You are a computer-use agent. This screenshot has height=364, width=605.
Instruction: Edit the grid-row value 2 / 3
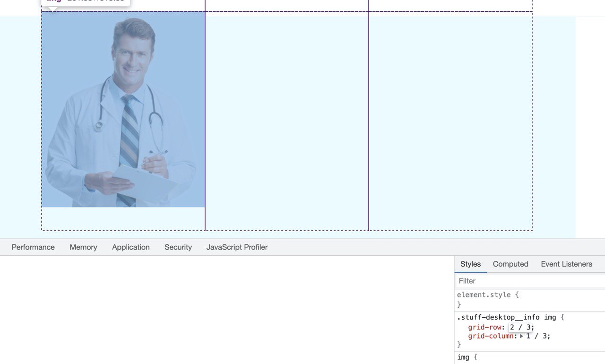coord(521,327)
